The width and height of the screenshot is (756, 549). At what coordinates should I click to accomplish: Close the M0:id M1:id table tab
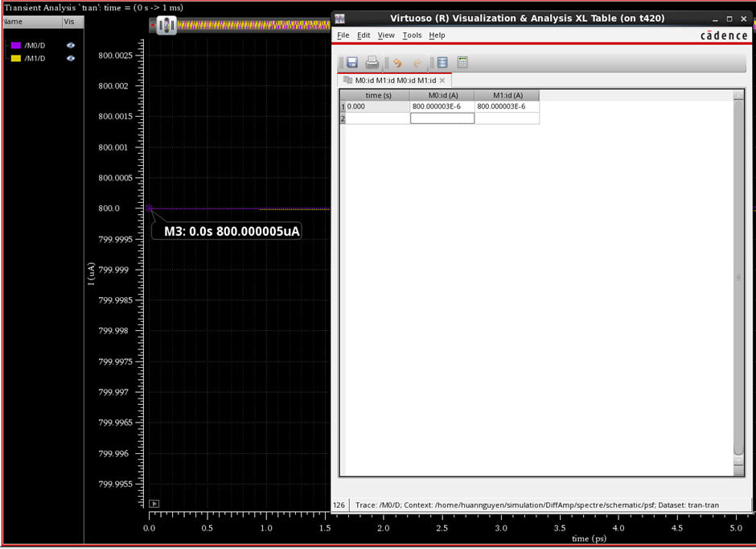tap(442, 80)
